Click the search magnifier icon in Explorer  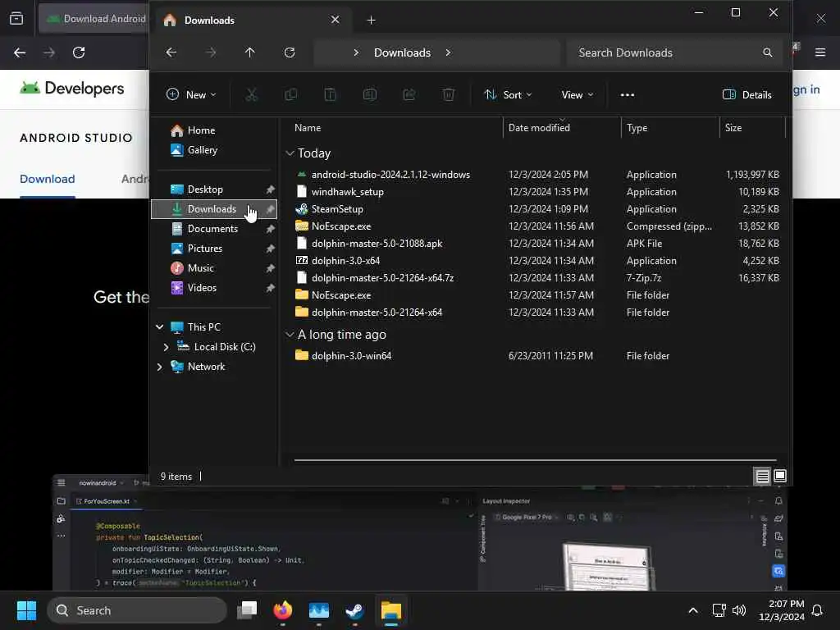point(768,52)
